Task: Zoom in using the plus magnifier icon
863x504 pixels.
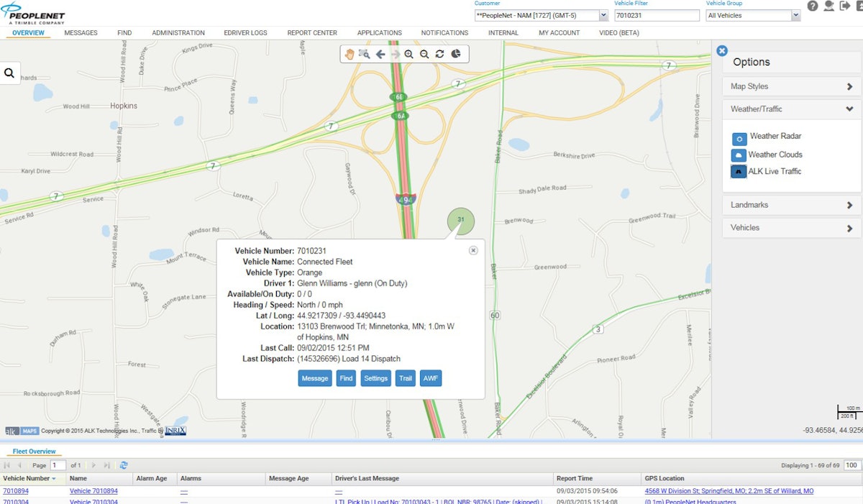Action: point(410,54)
